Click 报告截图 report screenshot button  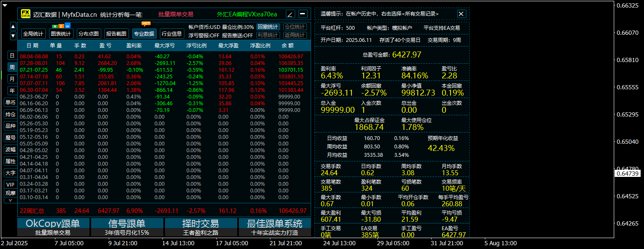(117, 34)
